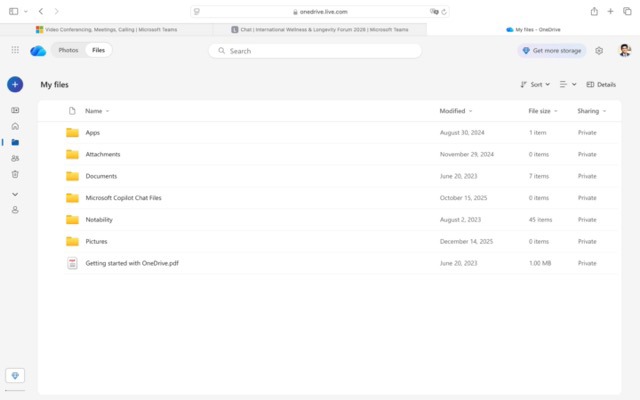Click the Notability folder icon
The width and height of the screenshot is (640, 400).
pos(72,220)
